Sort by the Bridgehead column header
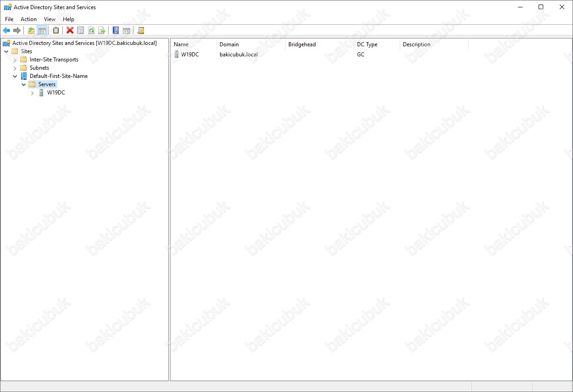This screenshot has width=573, height=392. click(320, 44)
